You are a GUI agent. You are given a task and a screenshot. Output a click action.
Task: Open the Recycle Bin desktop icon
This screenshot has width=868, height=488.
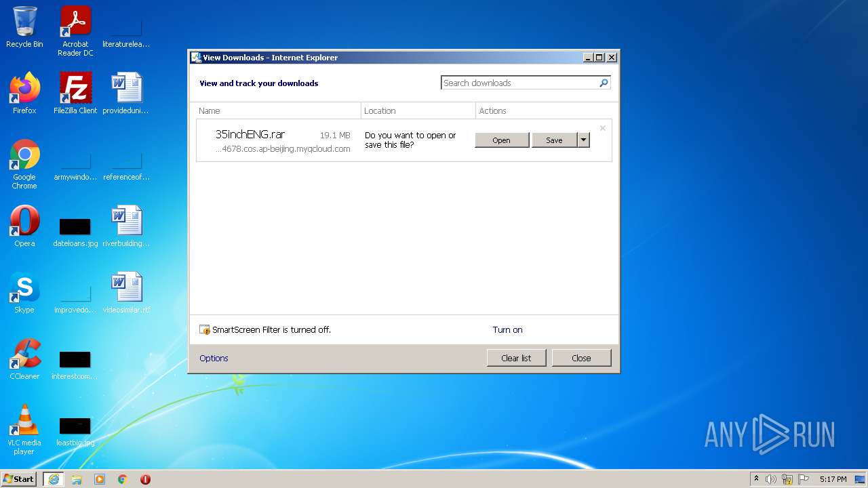click(x=24, y=27)
